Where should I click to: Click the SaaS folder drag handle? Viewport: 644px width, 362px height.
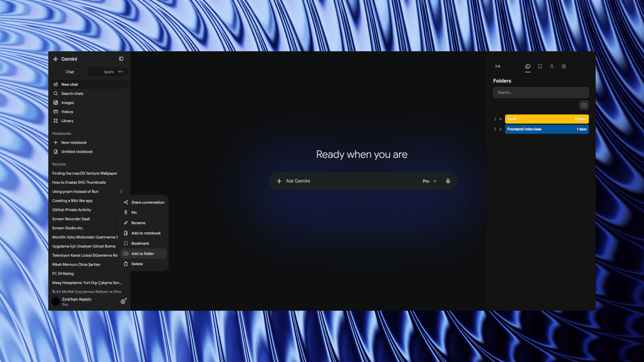point(495,119)
